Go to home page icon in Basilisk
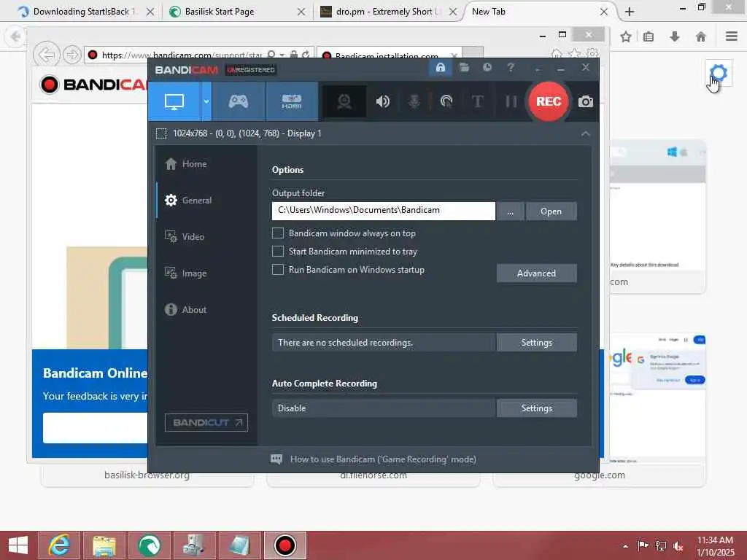 [701, 36]
